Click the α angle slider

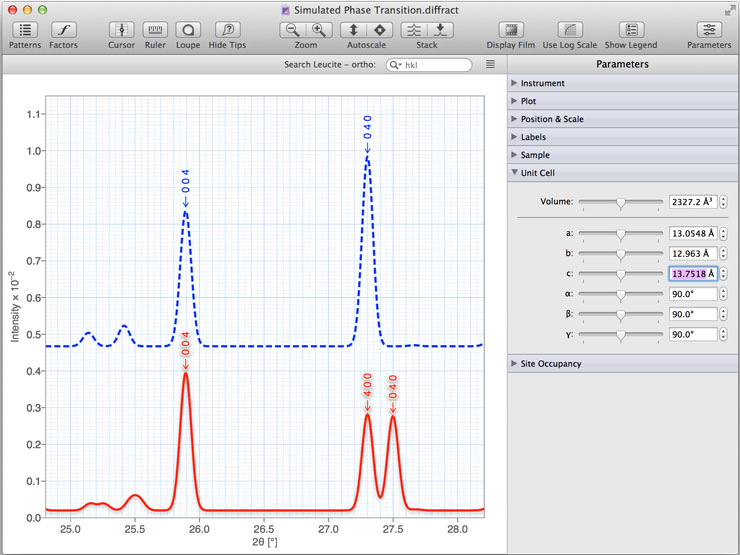pyautogui.click(x=621, y=294)
